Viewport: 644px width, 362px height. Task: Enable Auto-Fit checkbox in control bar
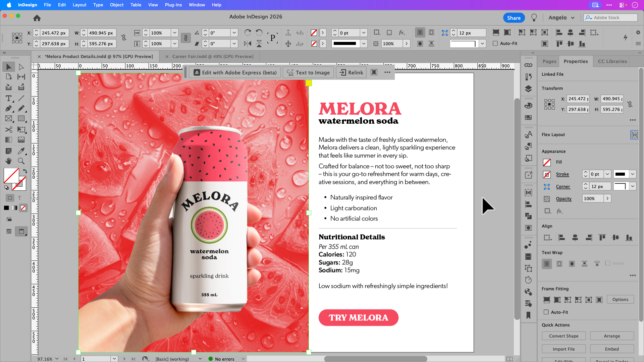pyautogui.click(x=495, y=43)
